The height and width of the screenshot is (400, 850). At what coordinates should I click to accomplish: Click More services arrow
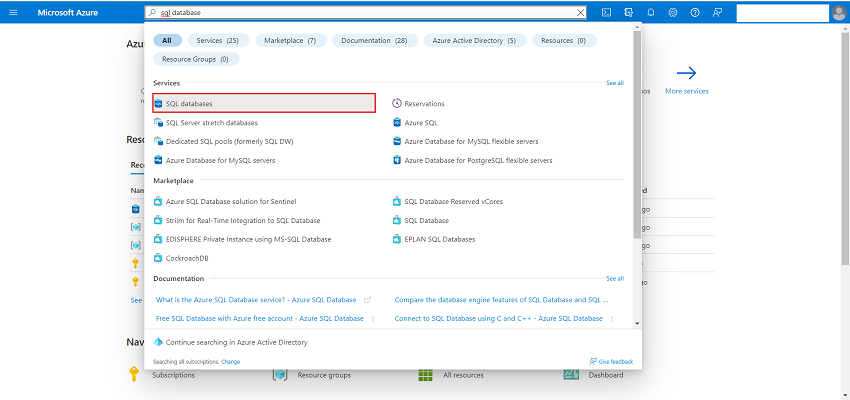(686, 80)
